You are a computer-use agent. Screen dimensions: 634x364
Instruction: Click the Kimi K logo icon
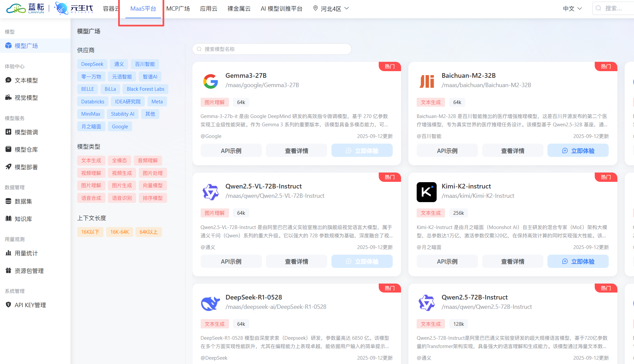point(427,192)
